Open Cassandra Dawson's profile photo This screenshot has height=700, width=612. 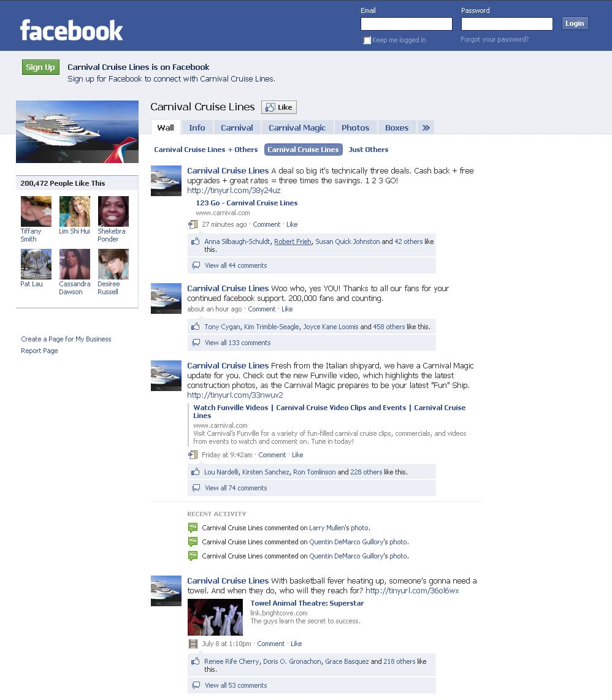point(75,264)
